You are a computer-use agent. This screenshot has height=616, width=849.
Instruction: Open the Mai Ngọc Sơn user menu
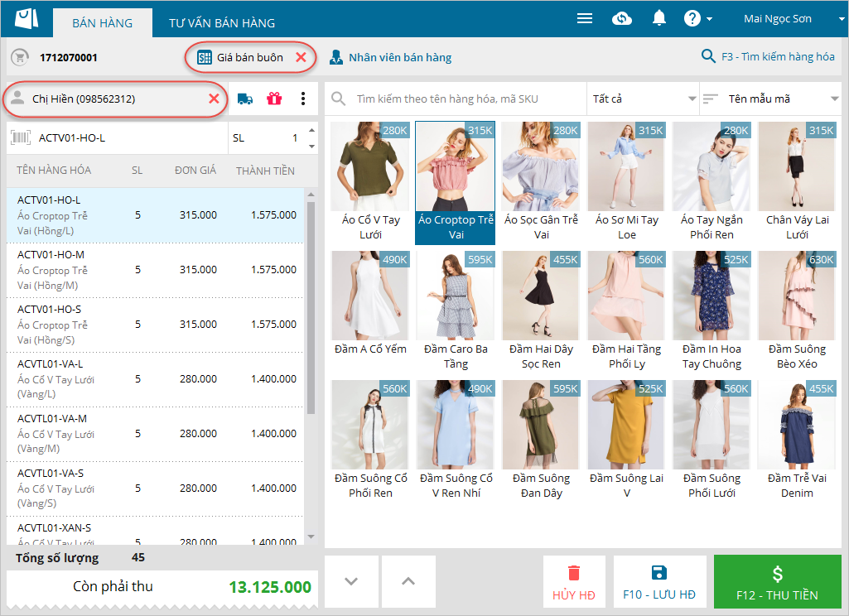793,18
